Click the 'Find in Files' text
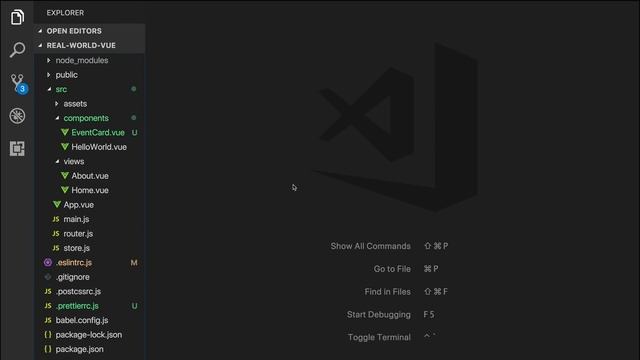The image size is (640, 360). click(387, 292)
